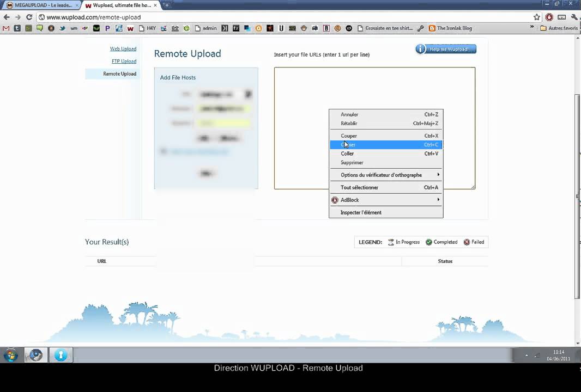Click the page vertical scrollbar
Screen dimensions: 581x392
577,196
